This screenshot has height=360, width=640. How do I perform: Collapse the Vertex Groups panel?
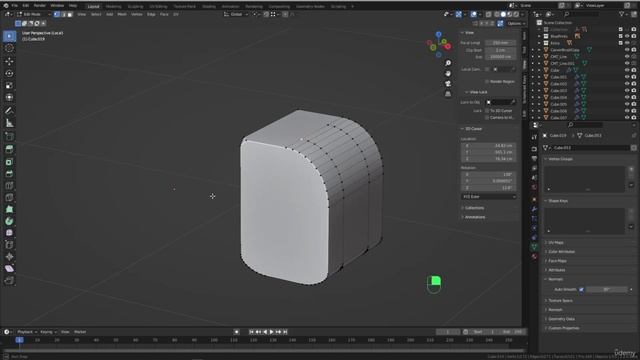pyautogui.click(x=560, y=159)
